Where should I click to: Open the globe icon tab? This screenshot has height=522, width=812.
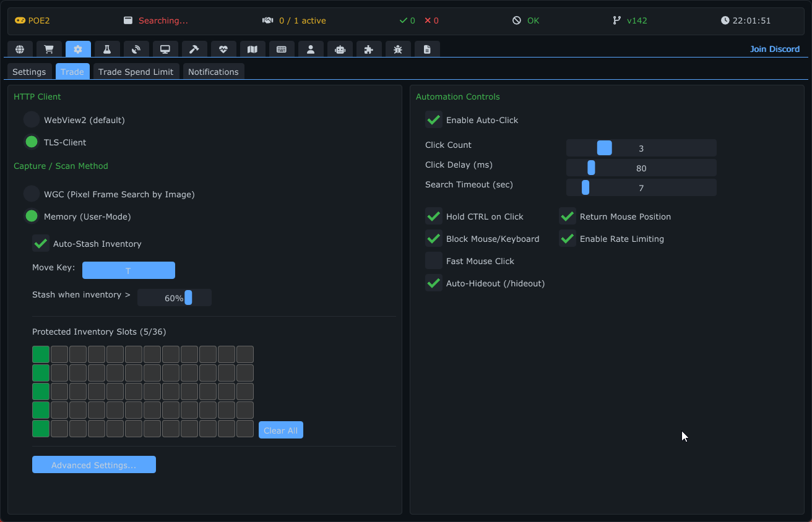pos(20,49)
